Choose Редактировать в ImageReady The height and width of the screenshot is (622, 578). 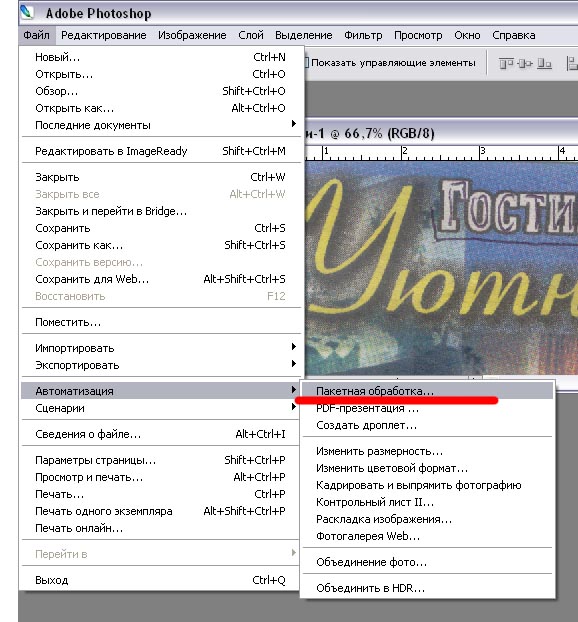[161, 151]
